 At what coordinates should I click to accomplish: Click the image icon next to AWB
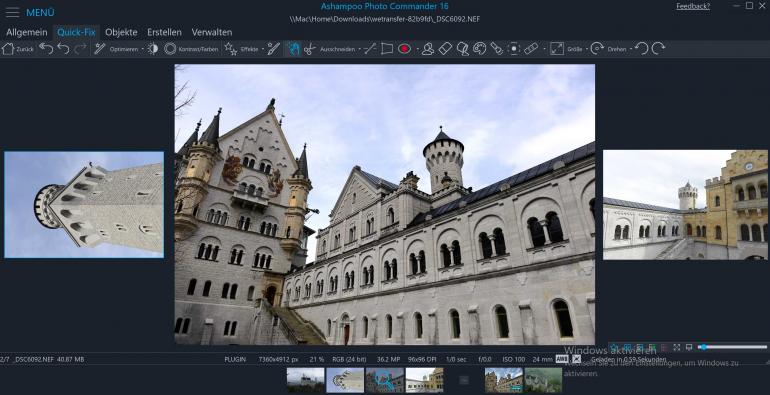pos(577,359)
